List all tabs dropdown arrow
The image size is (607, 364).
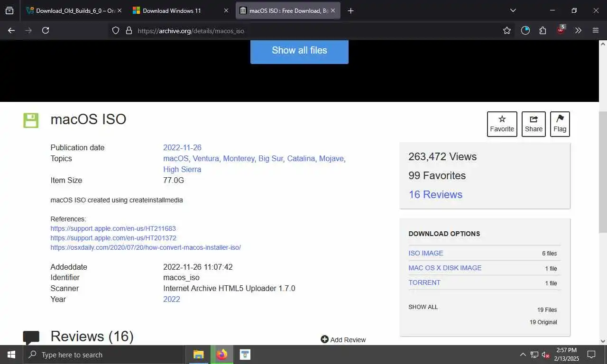pyautogui.click(x=513, y=10)
